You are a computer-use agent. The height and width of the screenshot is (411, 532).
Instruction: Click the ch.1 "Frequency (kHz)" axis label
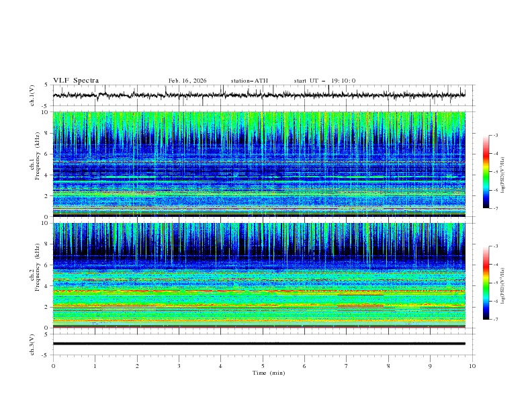click(x=37, y=154)
